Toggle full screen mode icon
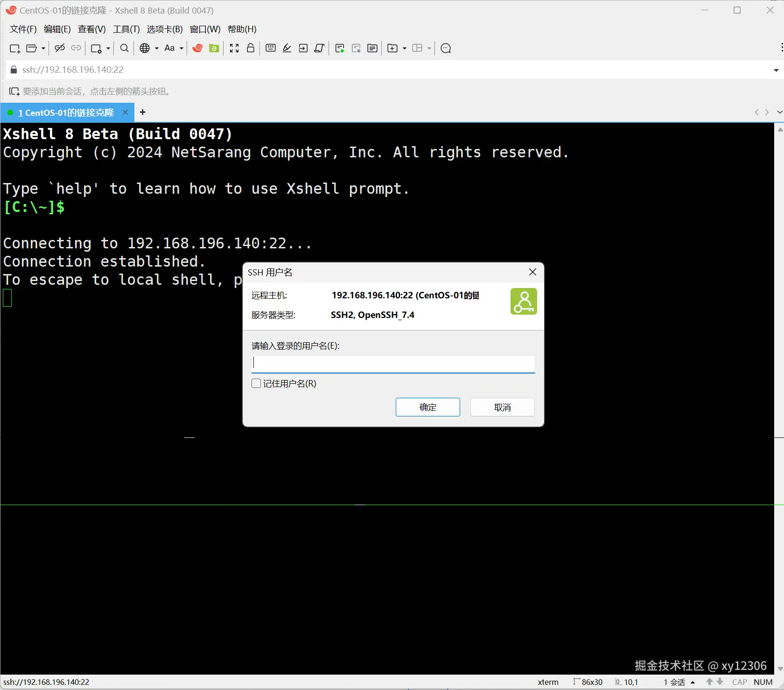Viewport: 784px width, 690px height. (x=234, y=48)
